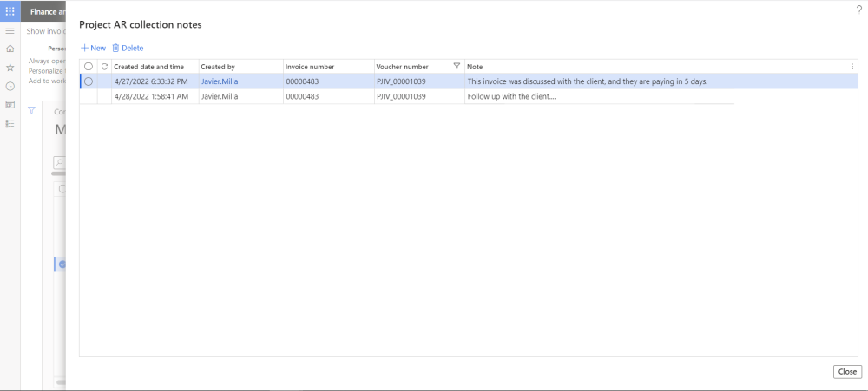The width and height of the screenshot is (868, 391).
Task: Click the New button to add note
Action: (93, 48)
